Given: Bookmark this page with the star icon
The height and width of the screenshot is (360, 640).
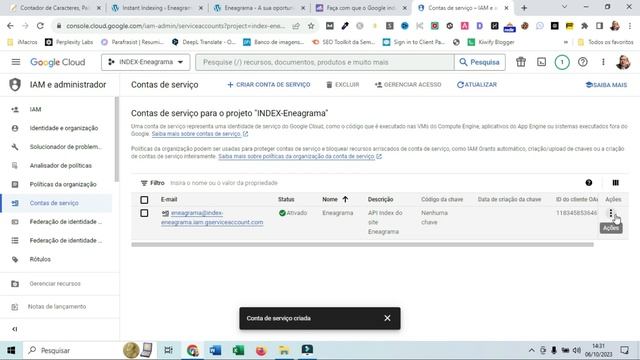Looking at the screenshot, I should pyautogui.click(x=311, y=26).
